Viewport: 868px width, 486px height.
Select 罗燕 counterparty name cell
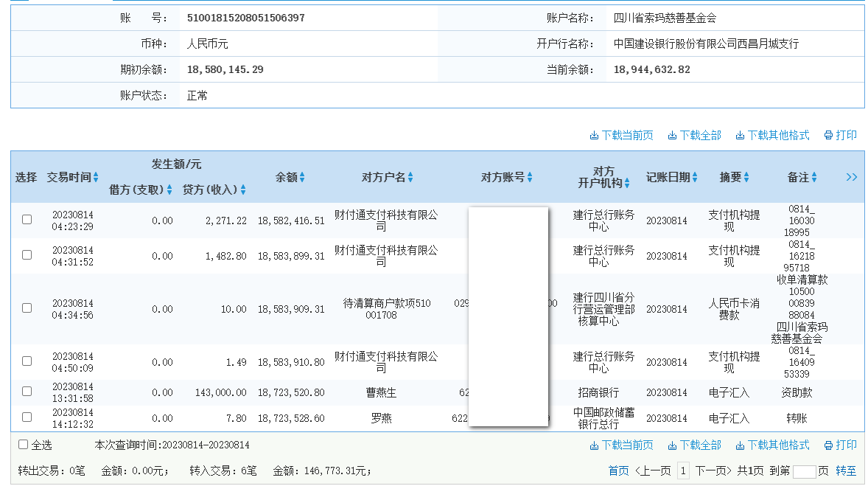382,418
